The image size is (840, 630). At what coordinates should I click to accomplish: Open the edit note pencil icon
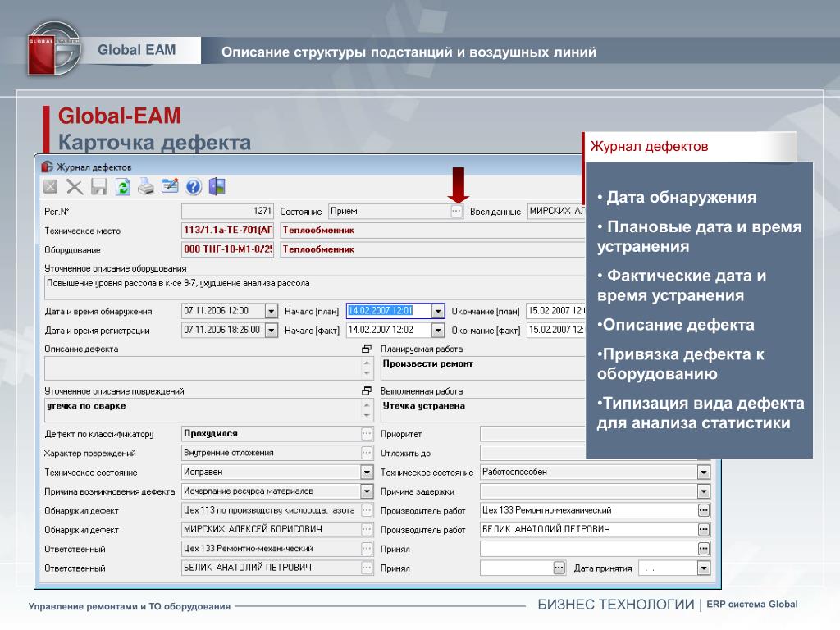[x=170, y=186]
